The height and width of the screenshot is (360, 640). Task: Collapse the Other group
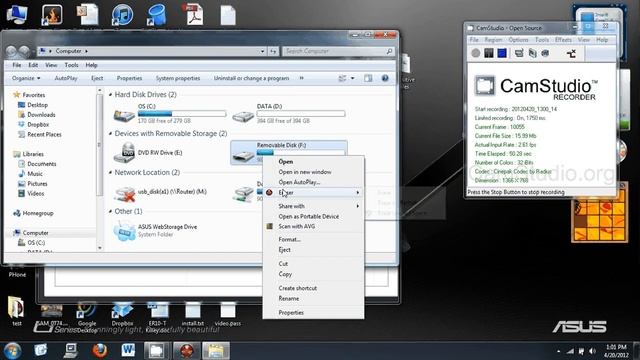[x=110, y=211]
